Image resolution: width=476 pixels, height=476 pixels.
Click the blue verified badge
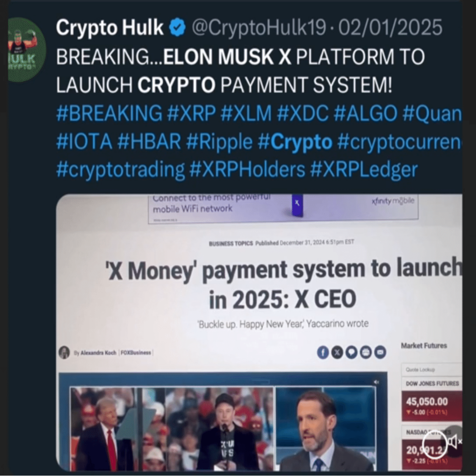[x=177, y=28]
